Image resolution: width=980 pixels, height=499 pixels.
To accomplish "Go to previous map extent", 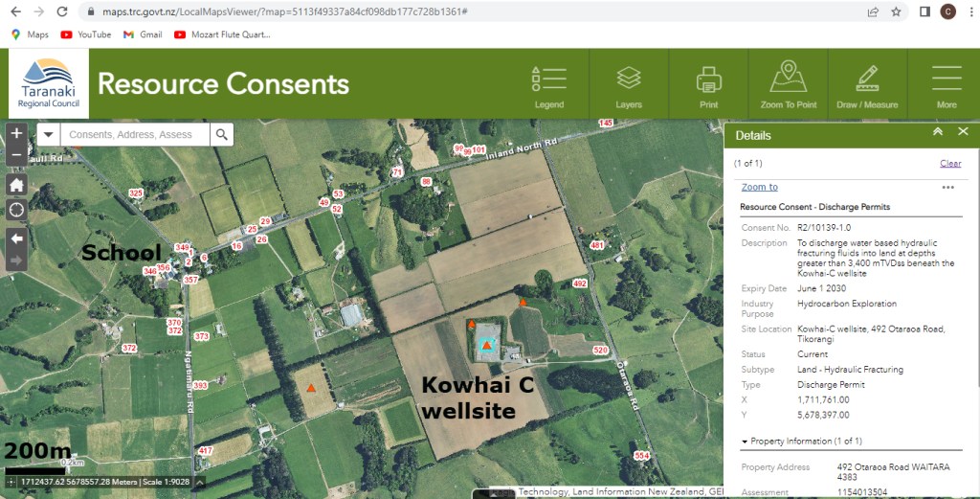I will point(16,238).
